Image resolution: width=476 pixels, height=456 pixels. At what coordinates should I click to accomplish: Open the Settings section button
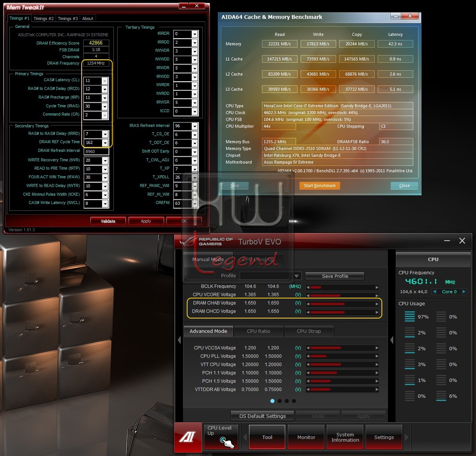point(384,437)
